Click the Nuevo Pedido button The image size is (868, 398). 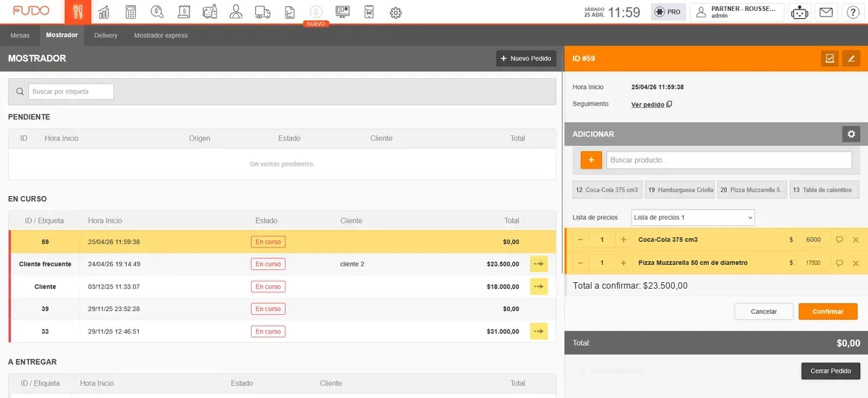pyautogui.click(x=526, y=59)
